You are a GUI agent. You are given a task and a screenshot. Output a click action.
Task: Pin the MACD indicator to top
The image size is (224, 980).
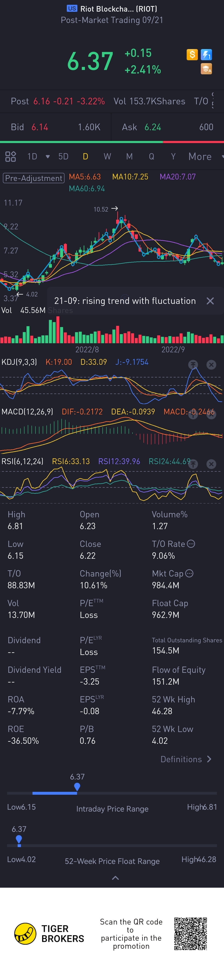point(193,415)
